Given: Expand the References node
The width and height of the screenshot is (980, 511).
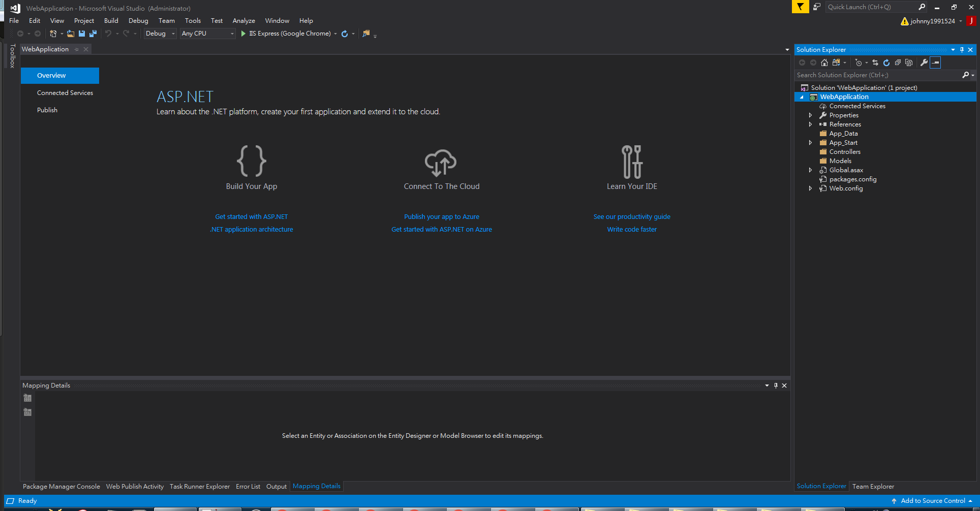Looking at the screenshot, I should (811, 124).
